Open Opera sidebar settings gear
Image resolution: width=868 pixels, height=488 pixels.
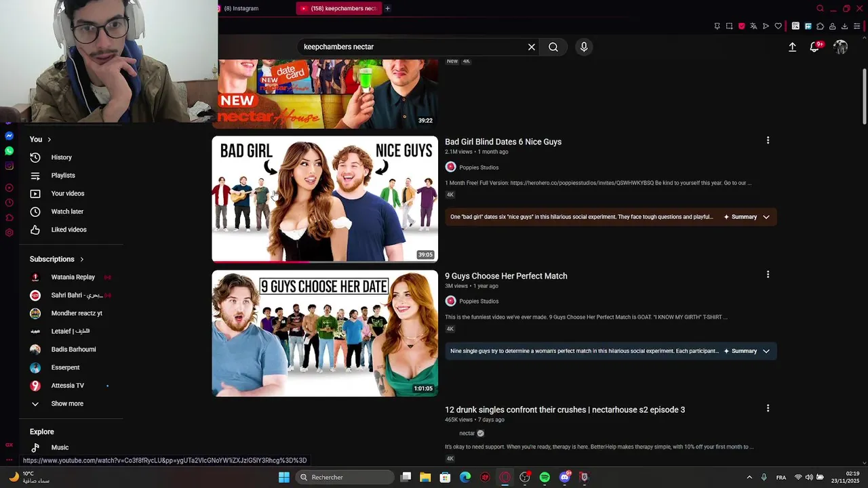9,232
